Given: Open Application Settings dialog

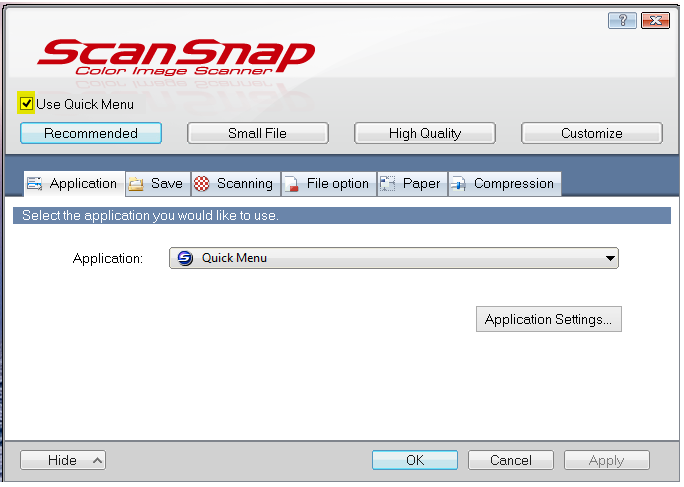Looking at the screenshot, I should pyautogui.click(x=548, y=319).
